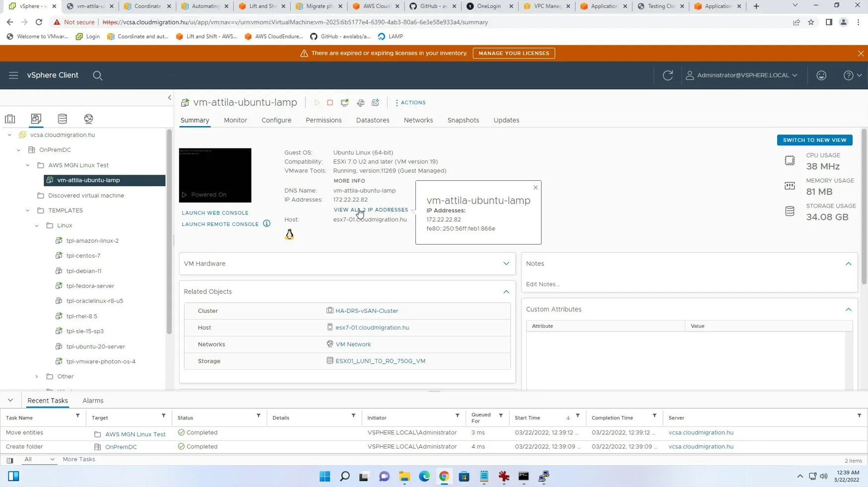Viewport: 868px width, 487px height.
Task: Click the Power On VM icon
Action: [x=317, y=103]
